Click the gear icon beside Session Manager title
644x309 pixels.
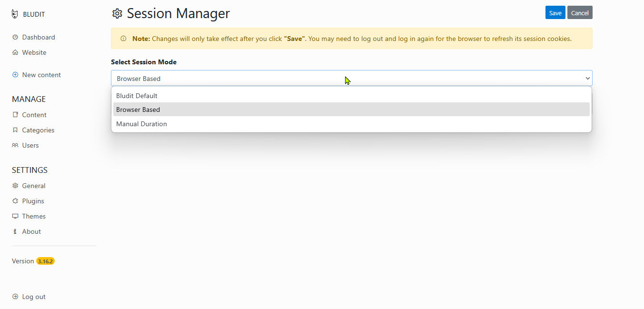(117, 13)
